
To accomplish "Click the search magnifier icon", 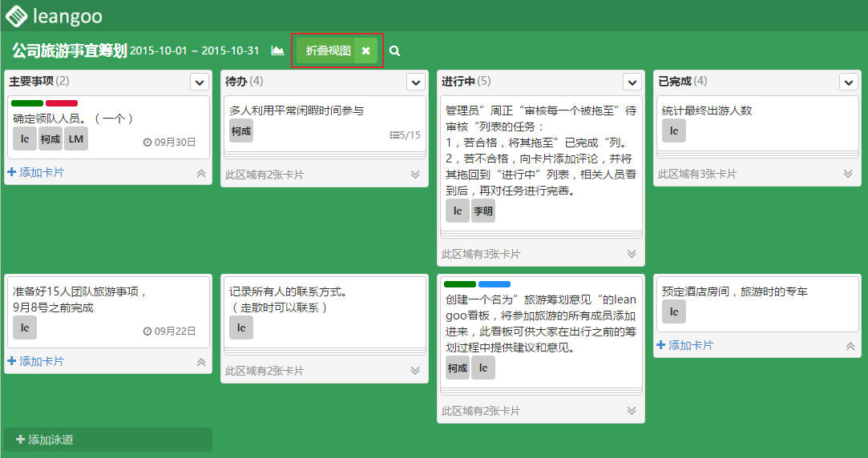I will [x=394, y=51].
